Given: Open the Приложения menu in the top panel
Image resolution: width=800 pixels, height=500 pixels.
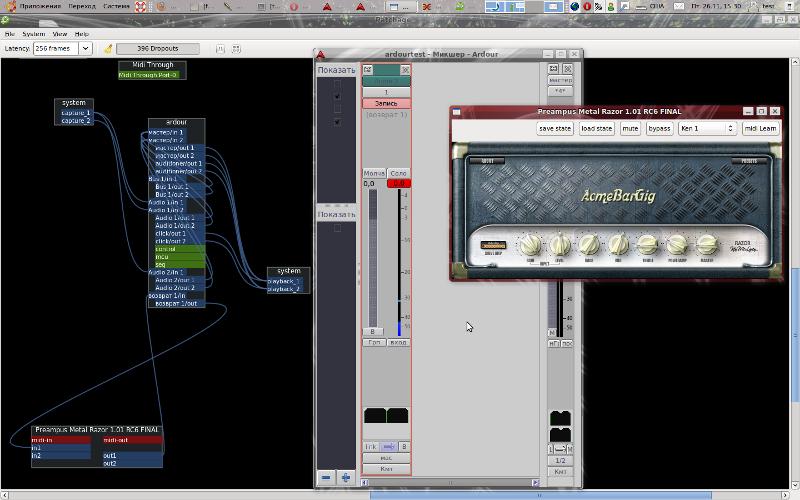Looking at the screenshot, I should click(40, 6).
